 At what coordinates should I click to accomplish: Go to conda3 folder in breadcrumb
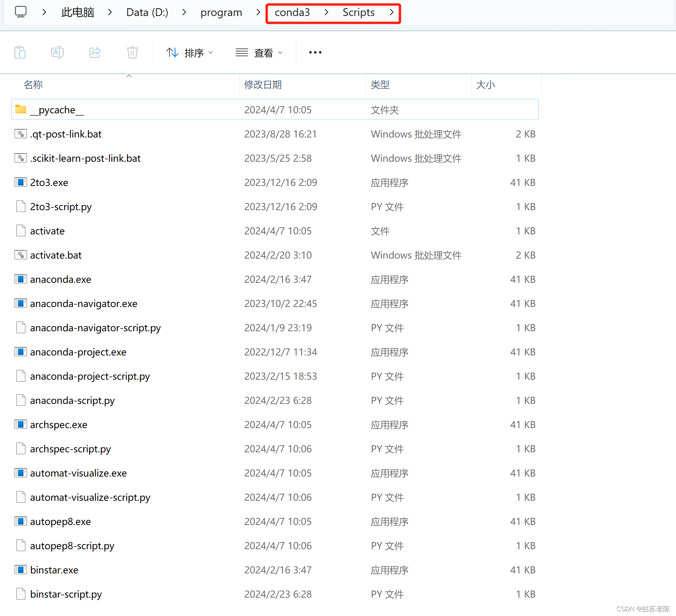point(292,12)
